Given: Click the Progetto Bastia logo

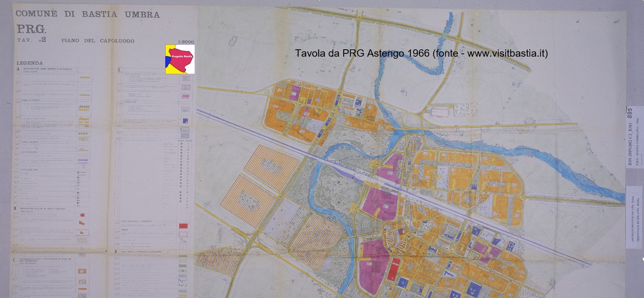Looking at the screenshot, I should coord(180,59).
